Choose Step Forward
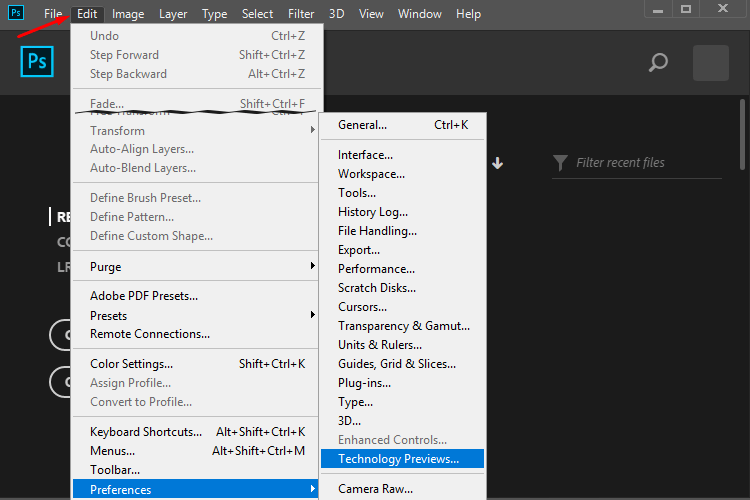750x500 pixels. (195, 55)
